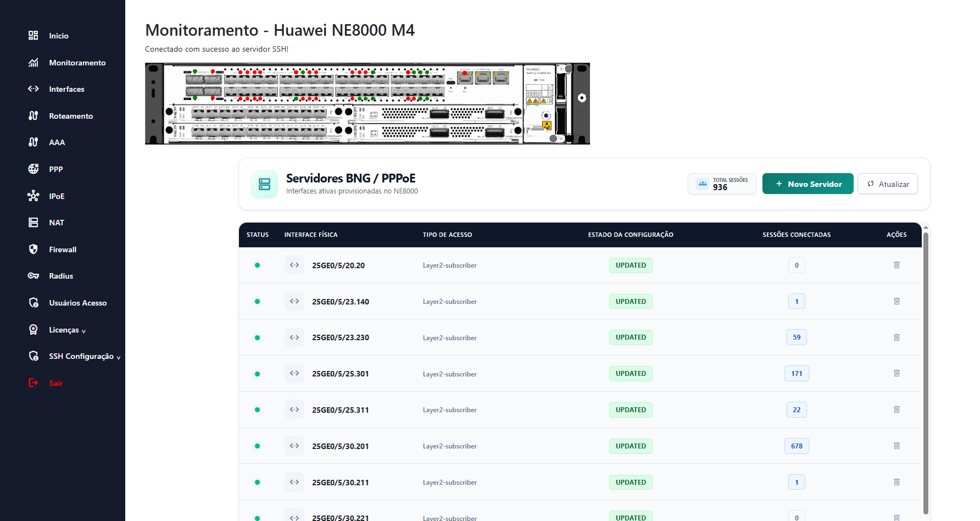Click the Huawei NE8000 chassis image

click(x=367, y=103)
